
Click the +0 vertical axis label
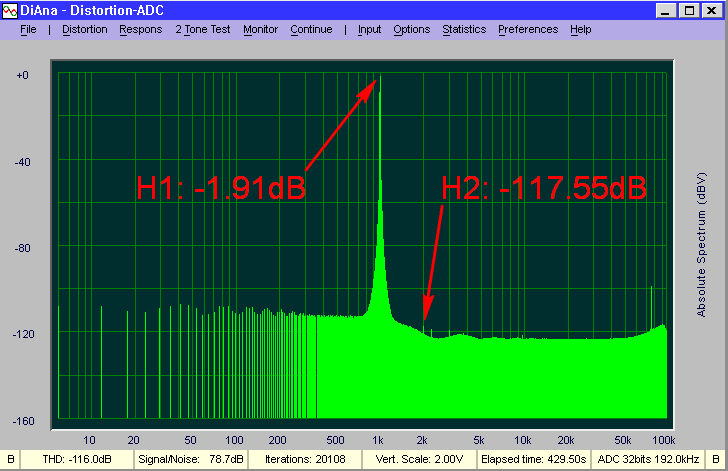coord(22,75)
